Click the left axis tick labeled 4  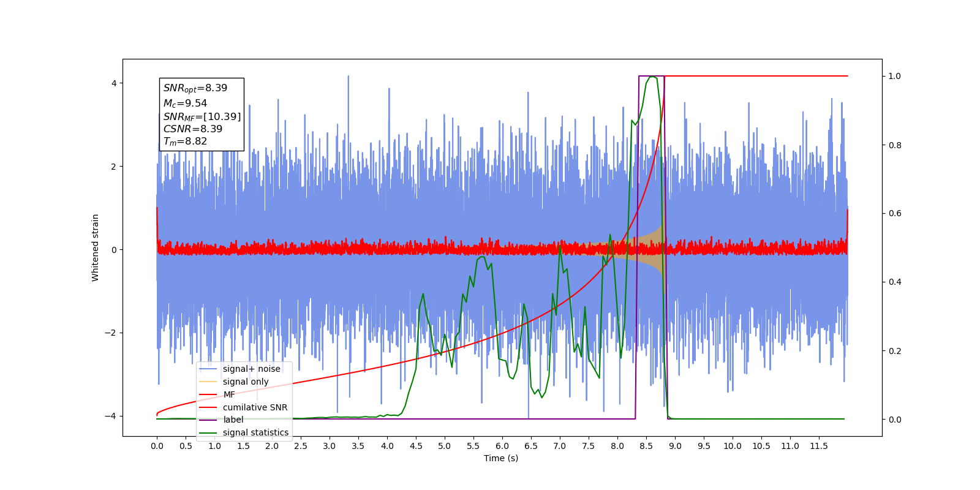coord(114,83)
